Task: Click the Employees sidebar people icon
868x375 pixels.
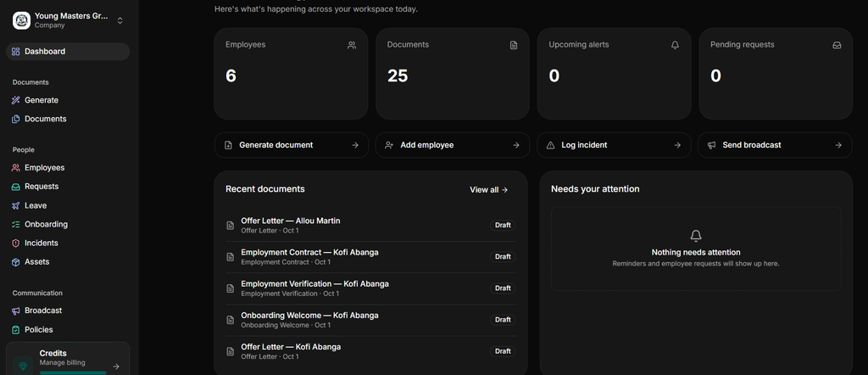Action: pyautogui.click(x=15, y=168)
